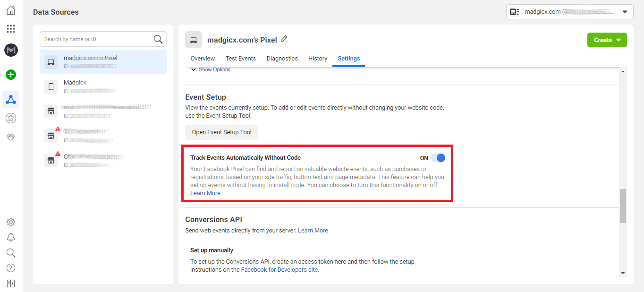
Task: Click the green plus create icon
Action: click(11, 75)
